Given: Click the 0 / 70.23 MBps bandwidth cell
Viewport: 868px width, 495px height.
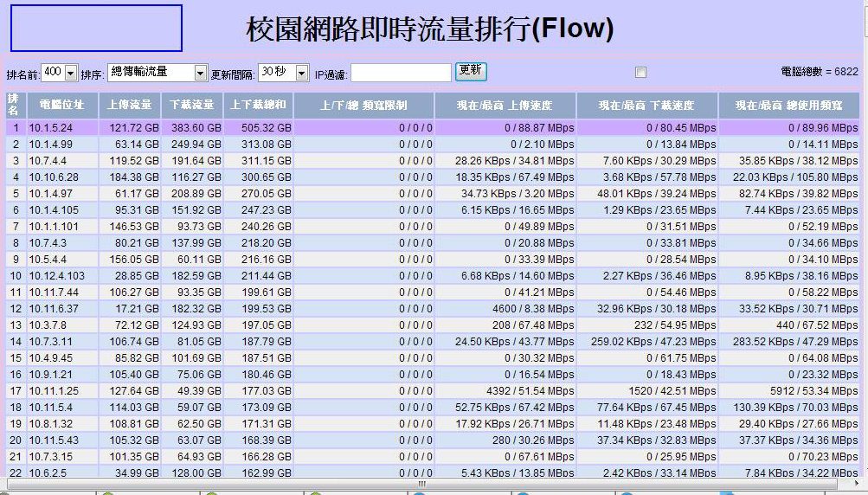Looking at the screenshot, I should 789,457.
